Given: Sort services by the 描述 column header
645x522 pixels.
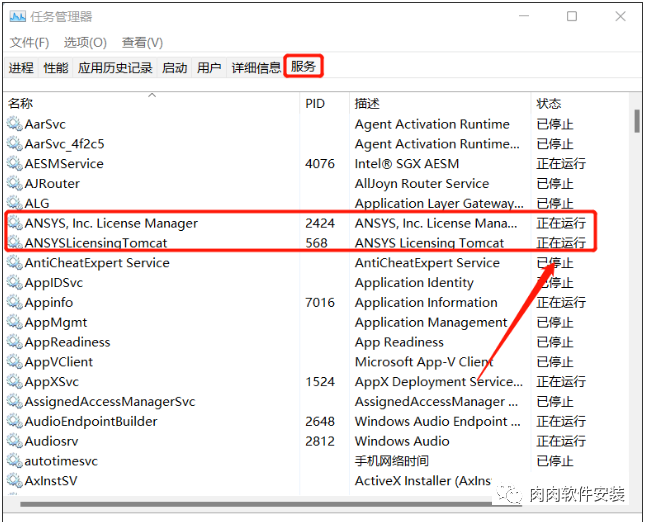Looking at the screenshot, I should click(440, 103).
